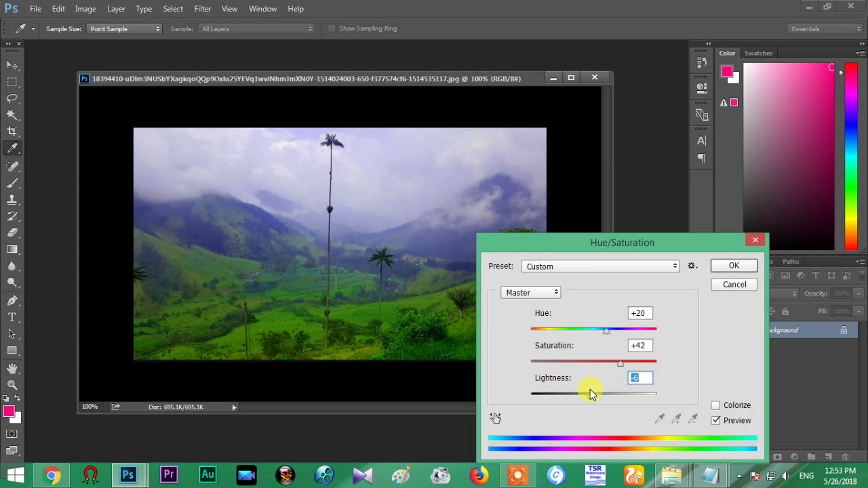Cancel the Hue/Saturation dialog
This screenshot has height=488, width=868.
click(x=734, y=285)
